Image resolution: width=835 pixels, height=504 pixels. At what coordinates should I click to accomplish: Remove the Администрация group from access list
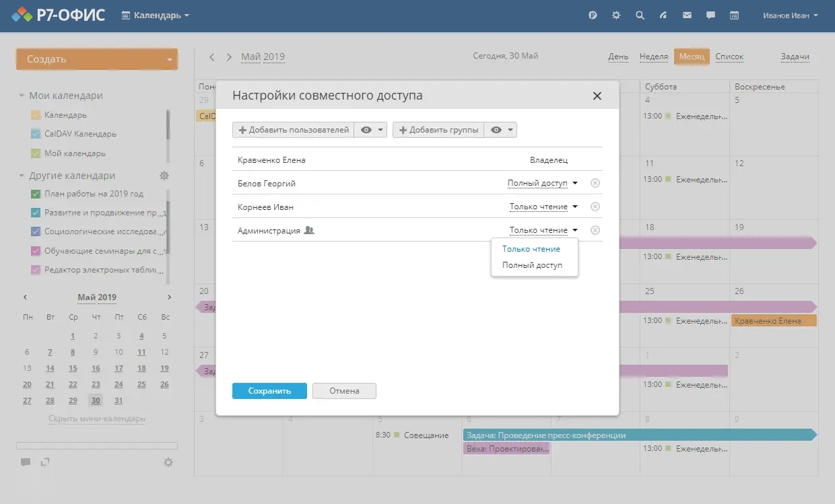[x=595, y=230]
